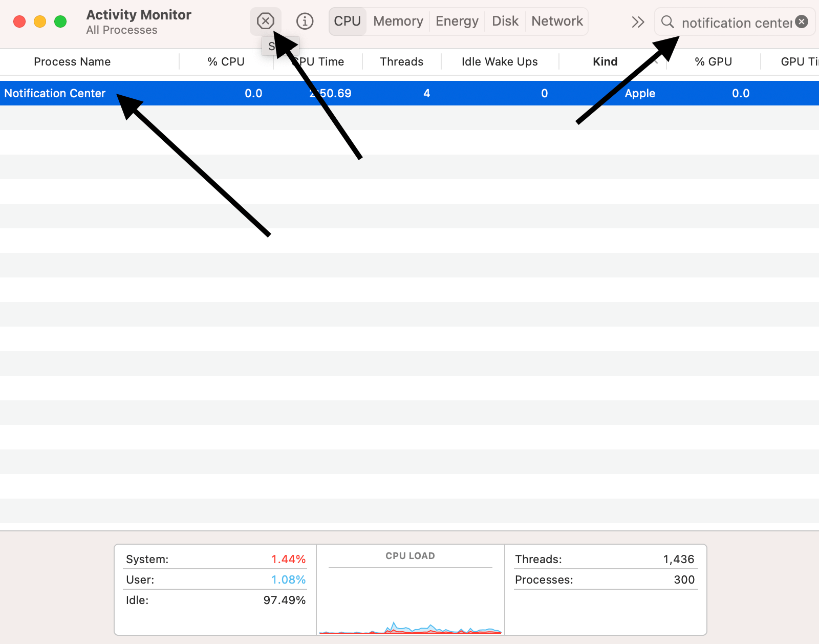This screenshot has width=819, height=644.
Task: Sort by Idle Wake Ups column header
Action: click(x=500, y=61)
